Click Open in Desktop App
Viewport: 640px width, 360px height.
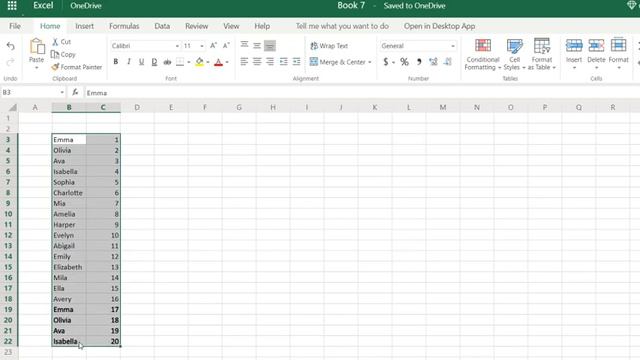click(x=439, y=26)
